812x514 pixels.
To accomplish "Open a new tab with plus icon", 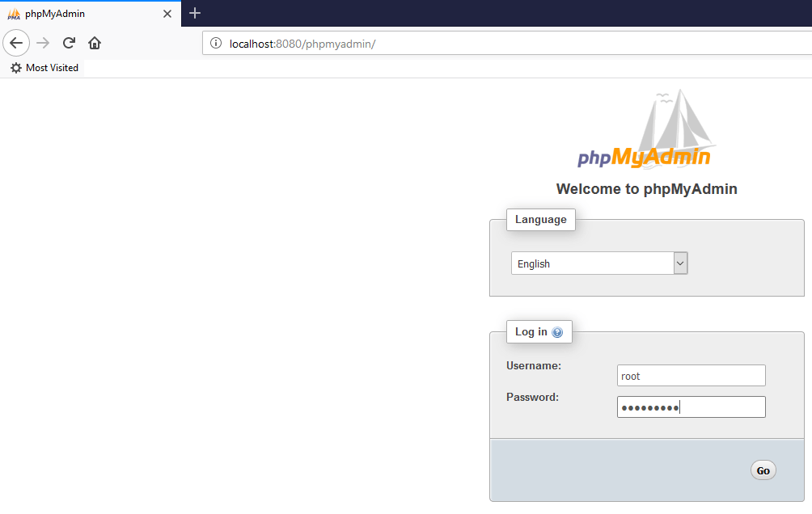I will (195, 13).
